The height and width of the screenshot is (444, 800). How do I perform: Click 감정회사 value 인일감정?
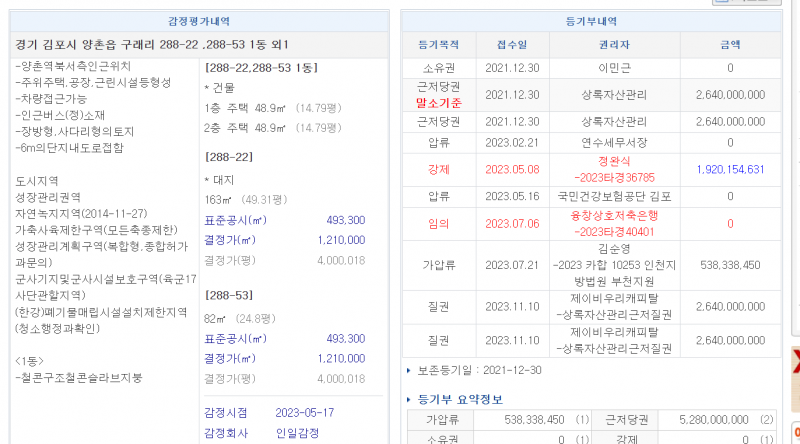(x=300, y=434)
